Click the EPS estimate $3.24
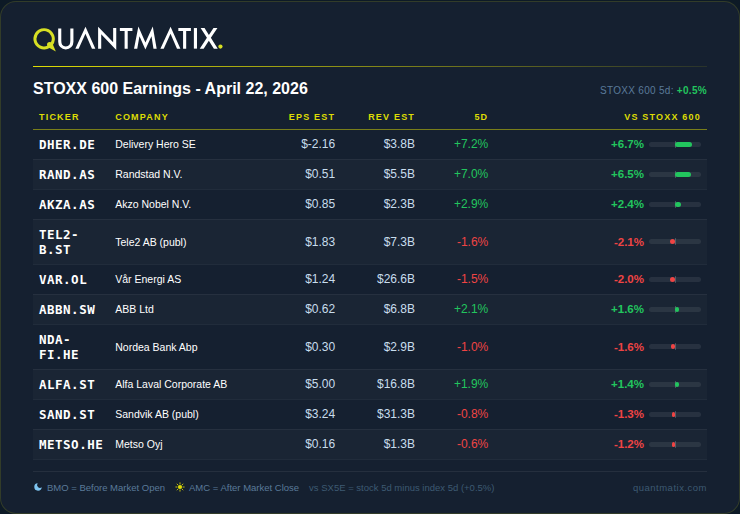Screen dimensions: 740x514 coord(320,414)
